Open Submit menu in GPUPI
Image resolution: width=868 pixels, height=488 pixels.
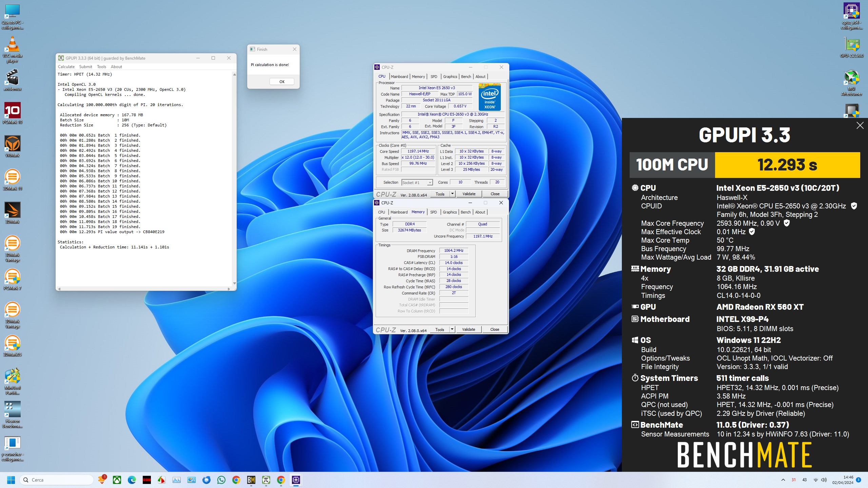[x=85, y=67]
